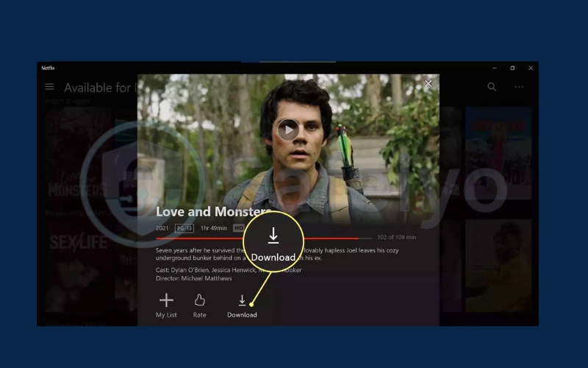Screen dimensions: 588x368
Task: Open the yellow-shirt poster at bottom right
Action: [x=498, y=266]
